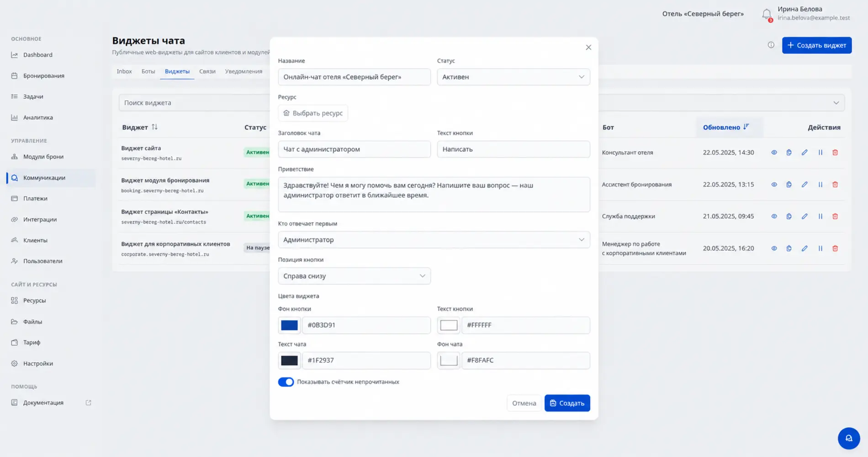Pause the Виджет страницы «Контакты» widget
868x457 pixels.
pos(820,216)
